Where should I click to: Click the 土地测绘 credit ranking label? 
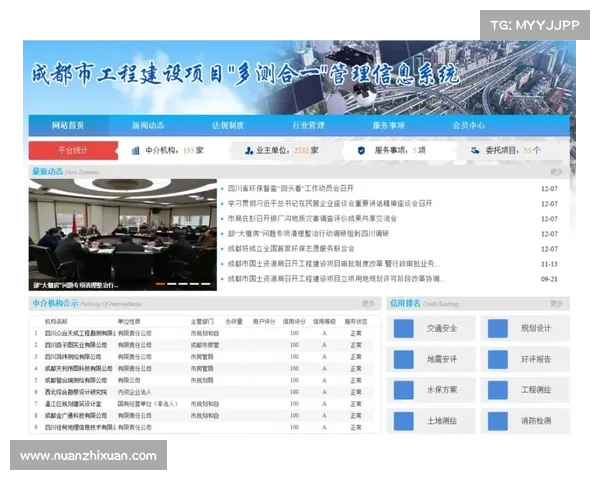(442, 421)
